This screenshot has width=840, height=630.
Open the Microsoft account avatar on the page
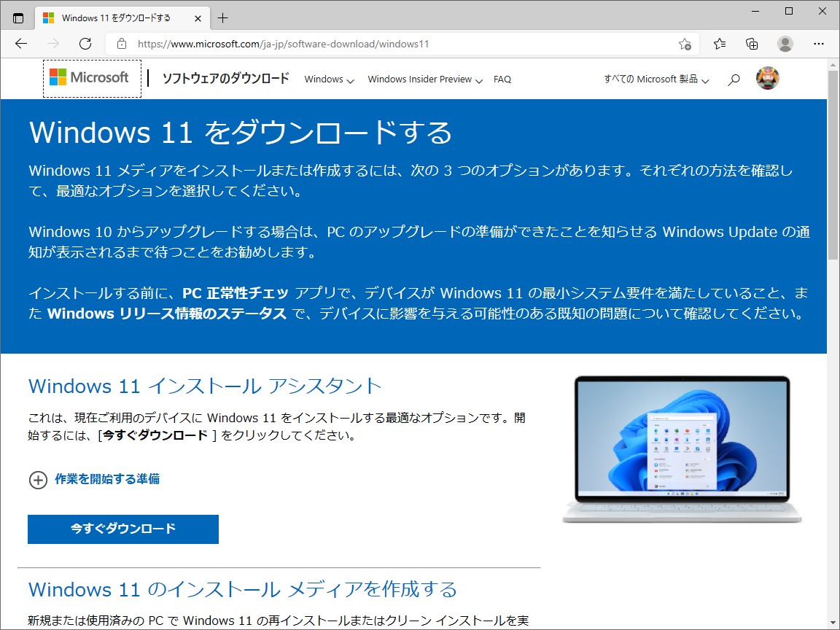coord(768,77)
